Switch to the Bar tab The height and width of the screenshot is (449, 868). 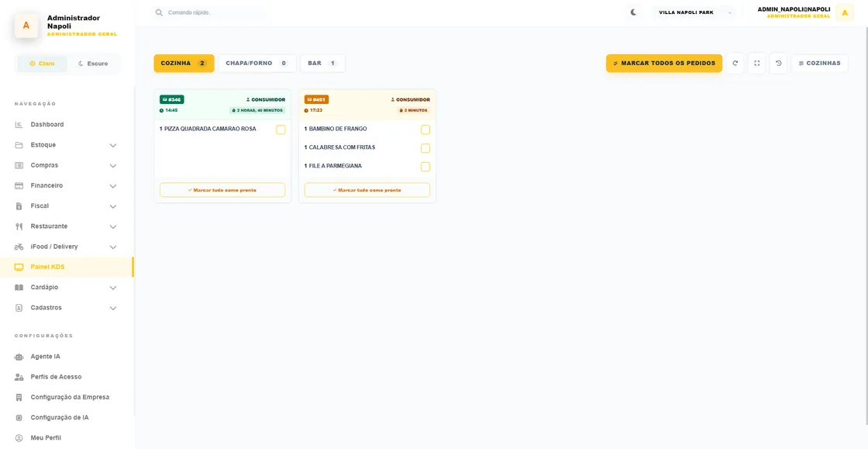tap(322, 63)
